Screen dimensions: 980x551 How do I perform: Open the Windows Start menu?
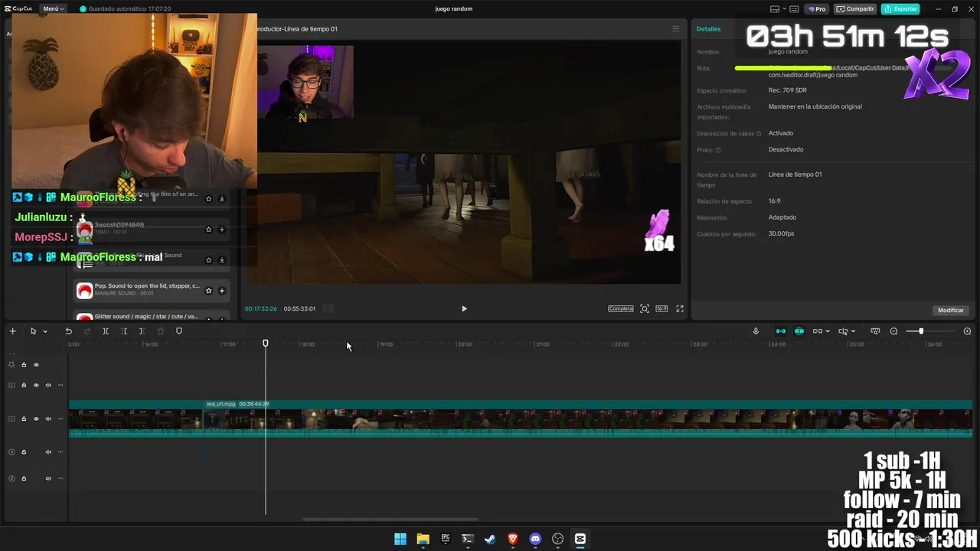pos(400,539)
